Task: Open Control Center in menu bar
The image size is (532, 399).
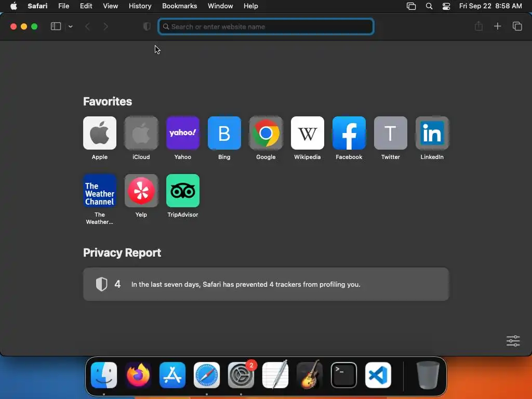Action: (446, 6)
